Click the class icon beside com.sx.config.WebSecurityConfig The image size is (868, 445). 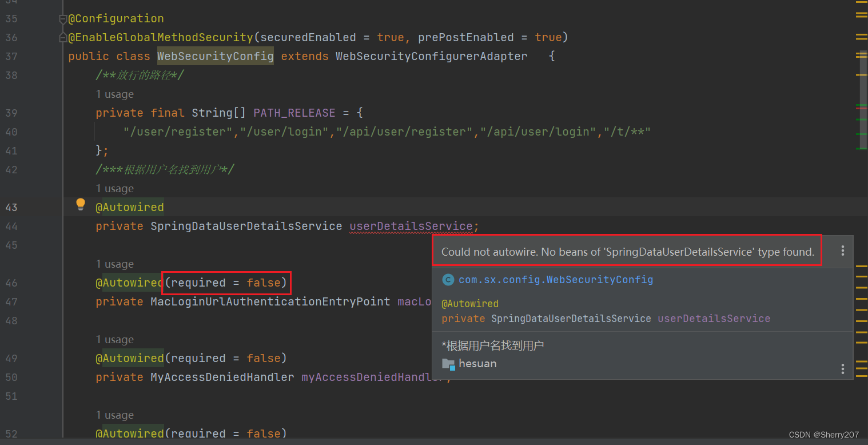pyautogui.click(x=448, y=280)
